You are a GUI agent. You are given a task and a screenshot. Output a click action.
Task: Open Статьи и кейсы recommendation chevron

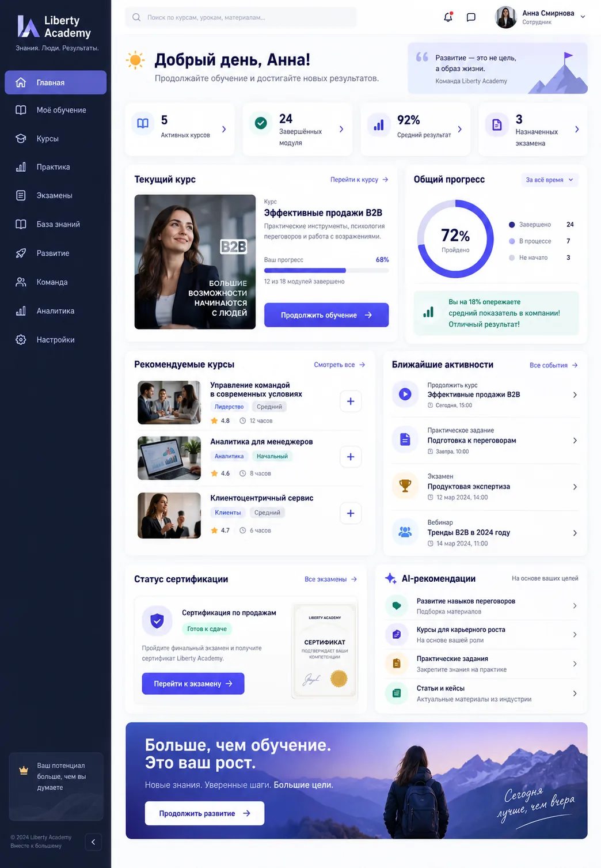point(575,693)
